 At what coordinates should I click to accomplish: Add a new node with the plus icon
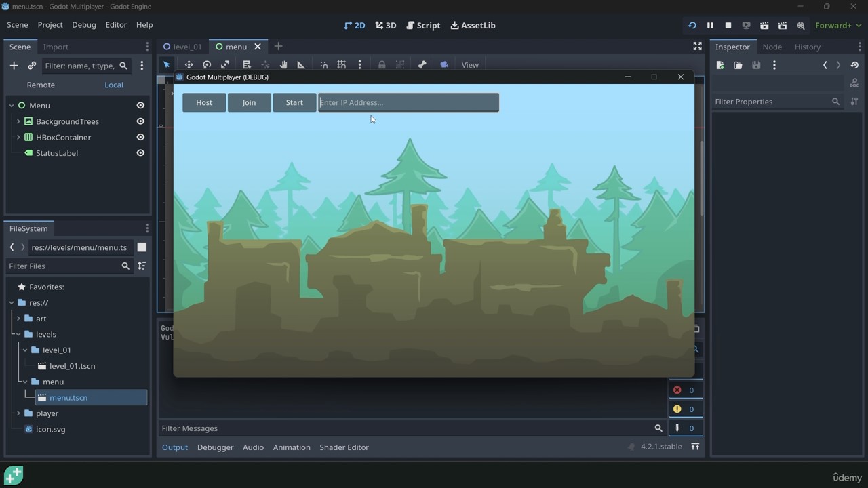pos(14,66)
